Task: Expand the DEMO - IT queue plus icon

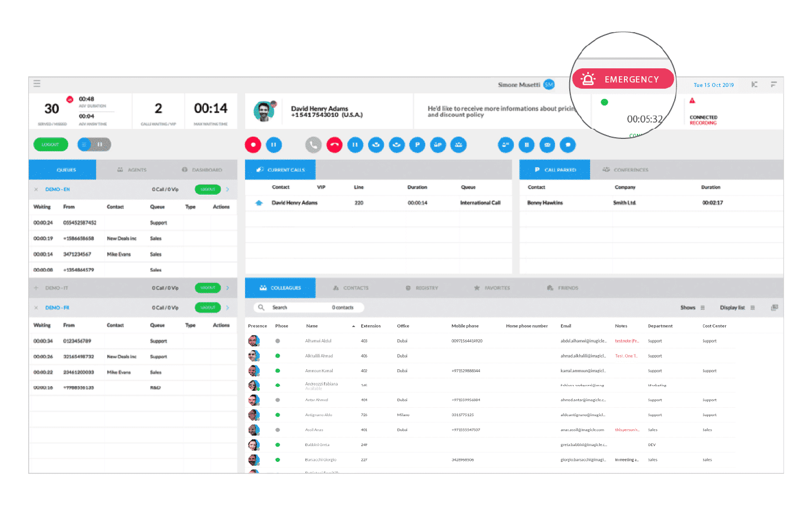Action: [x=36, y=288]
